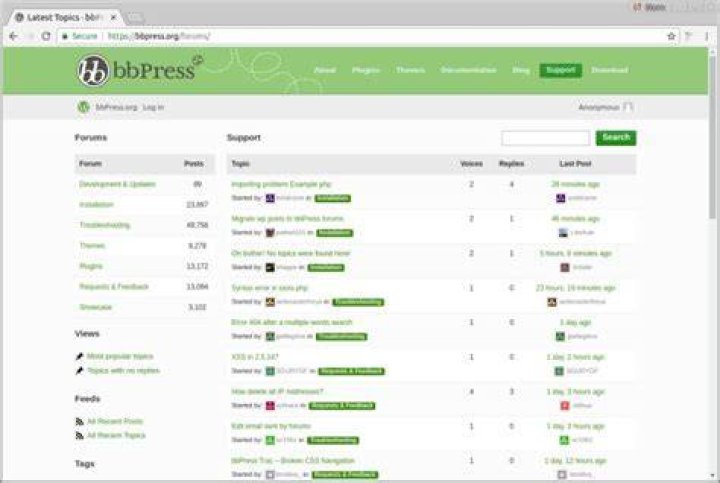
Task: Open Topics with no replies view
Action: tap(124, 371)
